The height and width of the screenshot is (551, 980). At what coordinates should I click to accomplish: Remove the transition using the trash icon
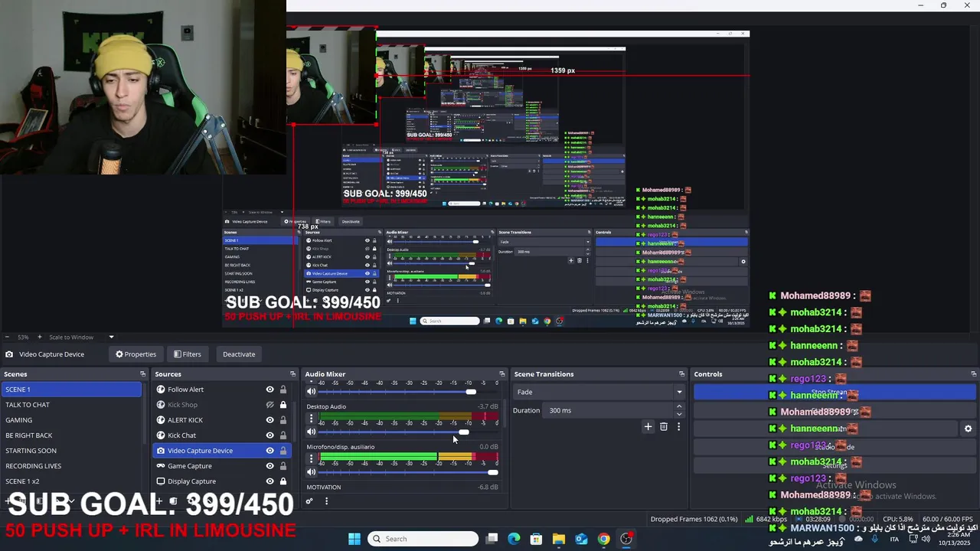(664, 426)
